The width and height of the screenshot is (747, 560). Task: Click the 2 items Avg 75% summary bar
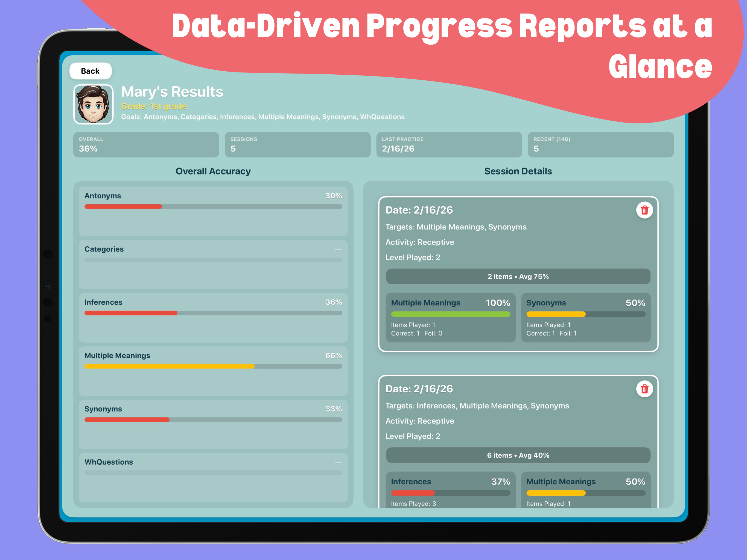click(518, 276)
